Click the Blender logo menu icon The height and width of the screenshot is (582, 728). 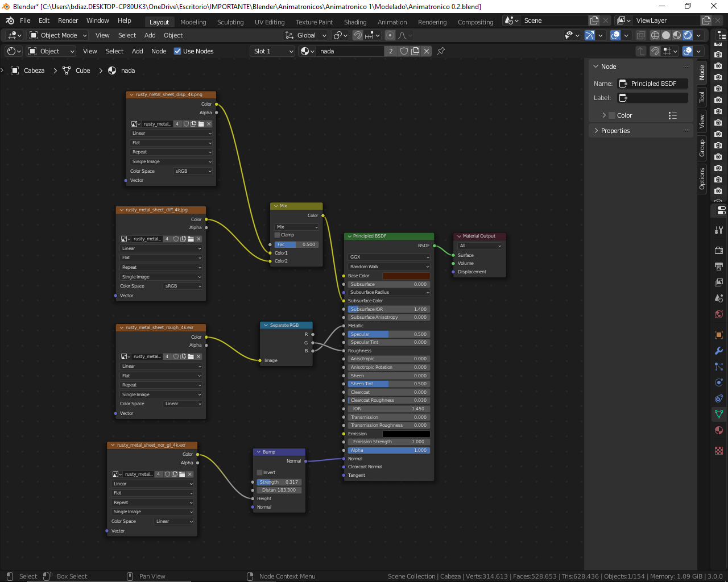coord(10,20)
